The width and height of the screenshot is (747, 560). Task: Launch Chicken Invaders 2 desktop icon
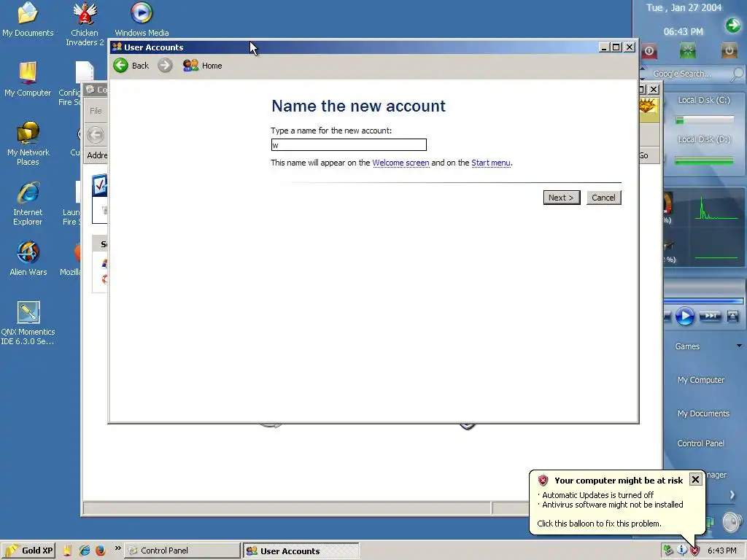pyautogui.click(x=85, y=24)
